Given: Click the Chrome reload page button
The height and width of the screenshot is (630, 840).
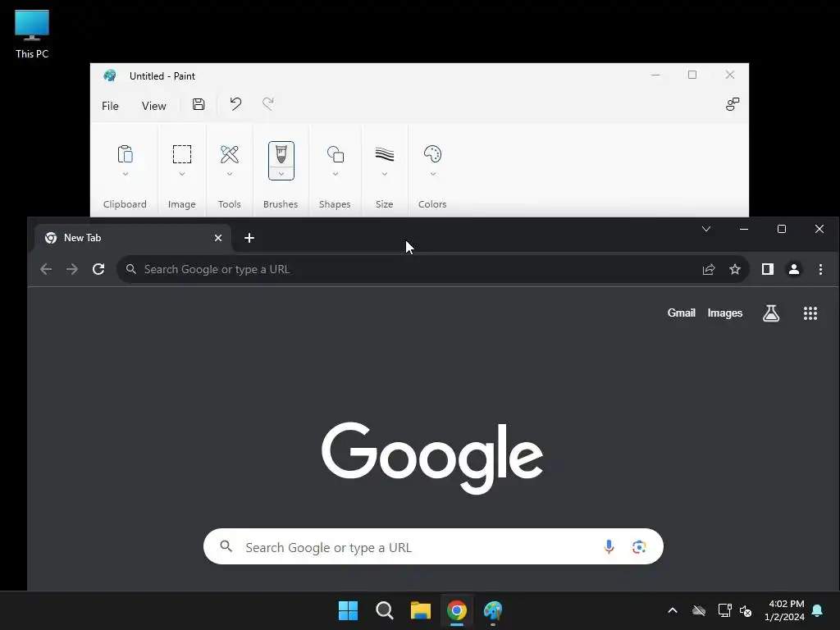Looking at the screenshot, I should (98, 269).
